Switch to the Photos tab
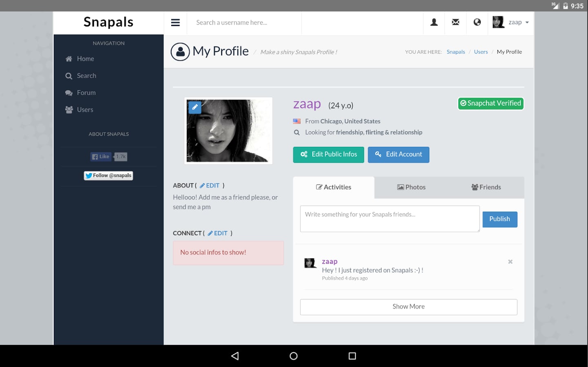Screen dimensions: 588x367 (x=411, y=188)
